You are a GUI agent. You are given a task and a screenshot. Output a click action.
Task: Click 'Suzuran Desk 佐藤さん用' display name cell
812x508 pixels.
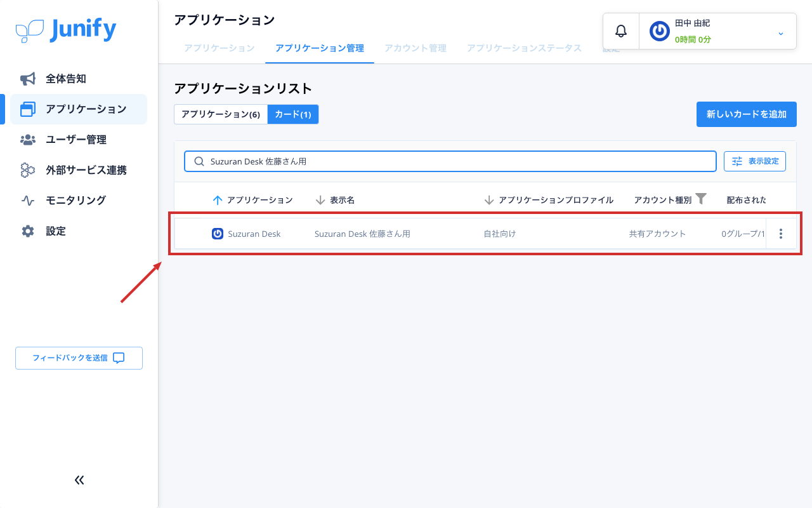[x=362, y=234]
